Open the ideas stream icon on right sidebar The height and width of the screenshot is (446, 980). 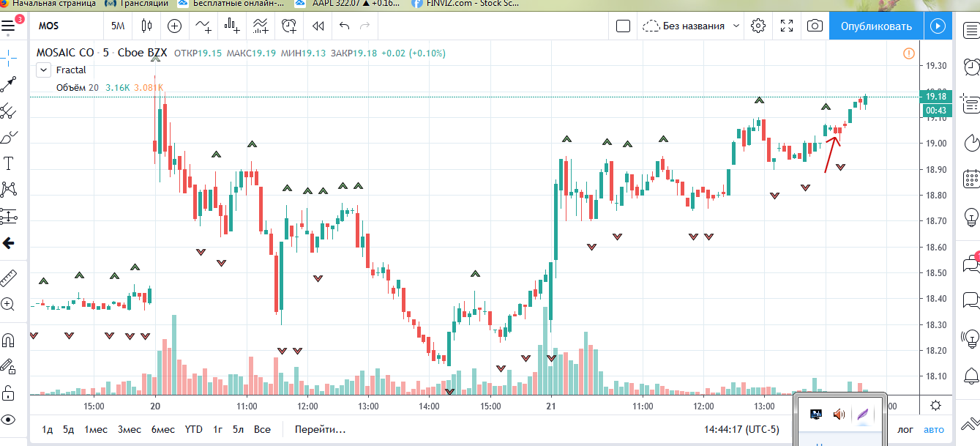pos(971,338)
